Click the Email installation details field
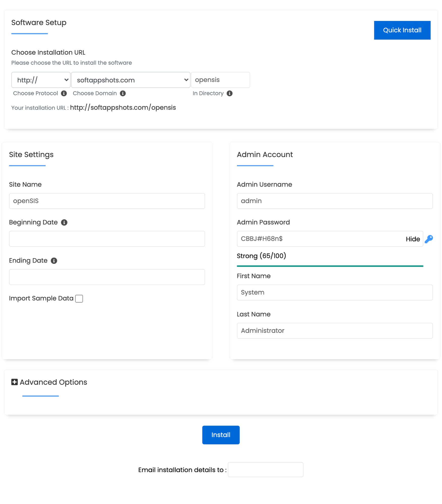 [x=265, y=469]
